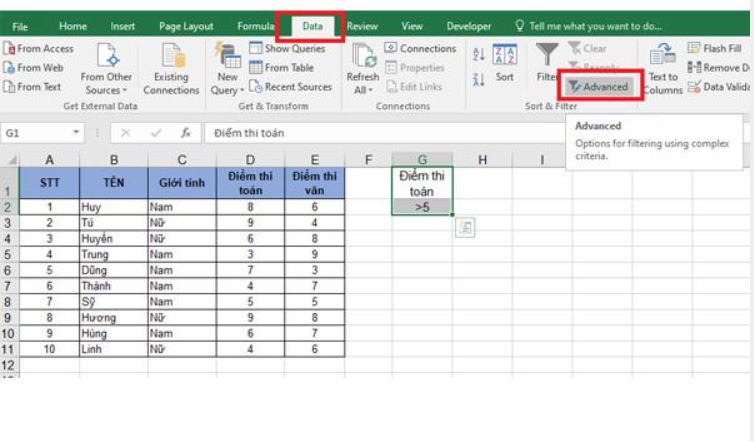Open Existing Connections
The width and height of the screenshot is (754, 441).
tap(171, 69)
